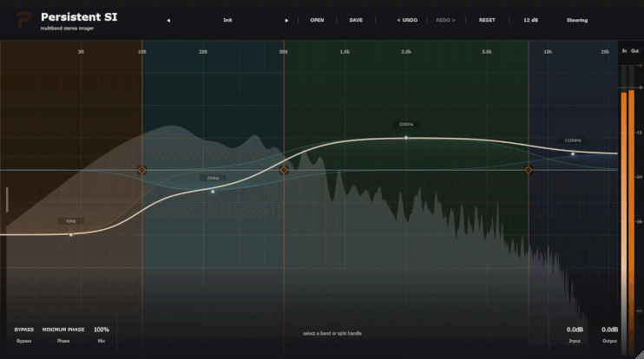The height and width of the screenshot is (359, 644).
Task: Click the 'multiband stereo imager' subtitle
Action: [x=67, y=29]
